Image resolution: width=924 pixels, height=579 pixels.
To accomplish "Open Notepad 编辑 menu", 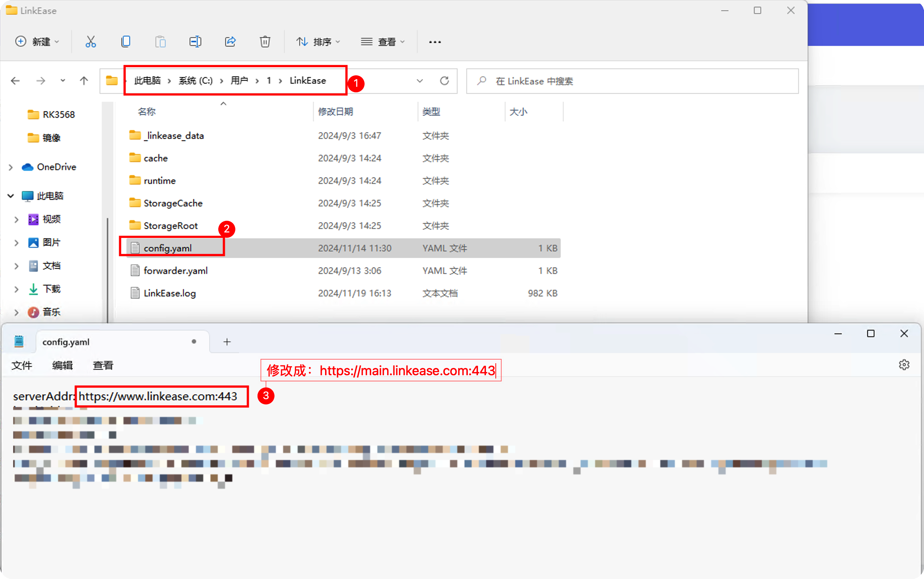I will pyautogui.click(x=62, y=365).
